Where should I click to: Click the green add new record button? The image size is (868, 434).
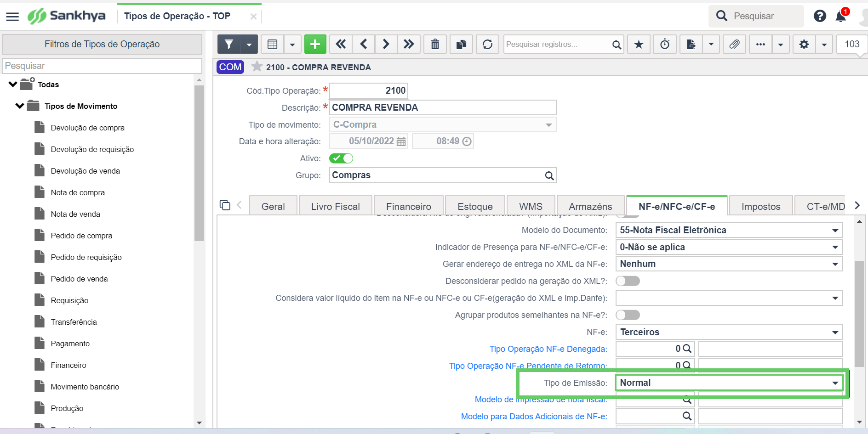tap(315, 44)
